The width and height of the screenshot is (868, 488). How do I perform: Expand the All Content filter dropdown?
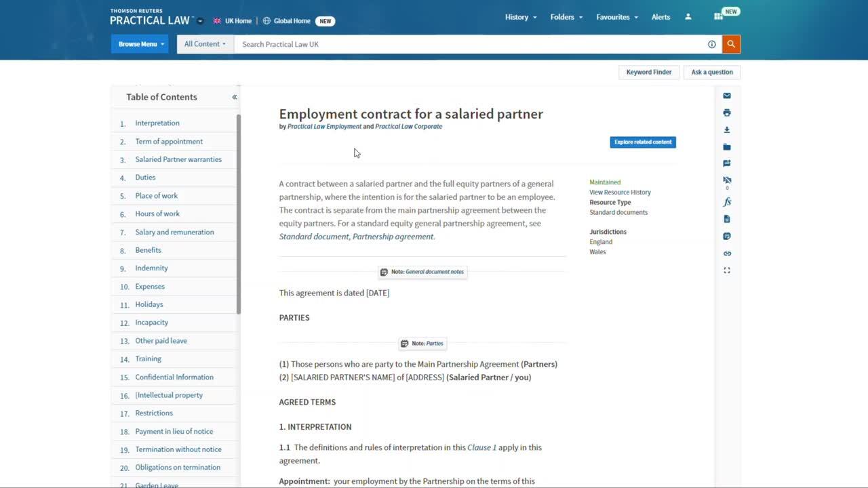tap(204, 43)
